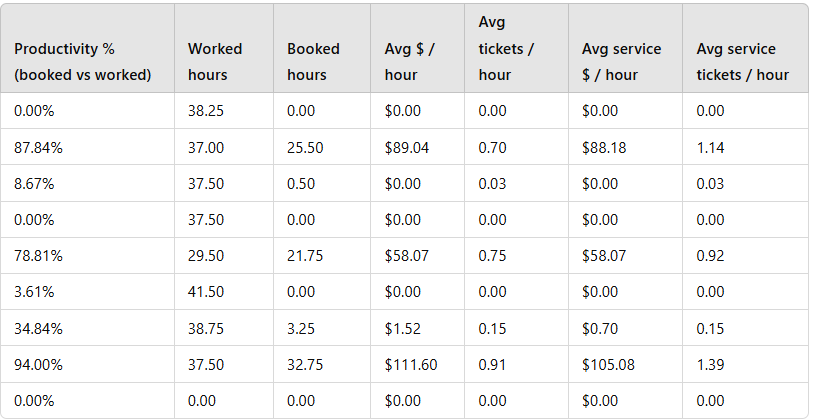Click Avg service tickets / hour header

745,48
